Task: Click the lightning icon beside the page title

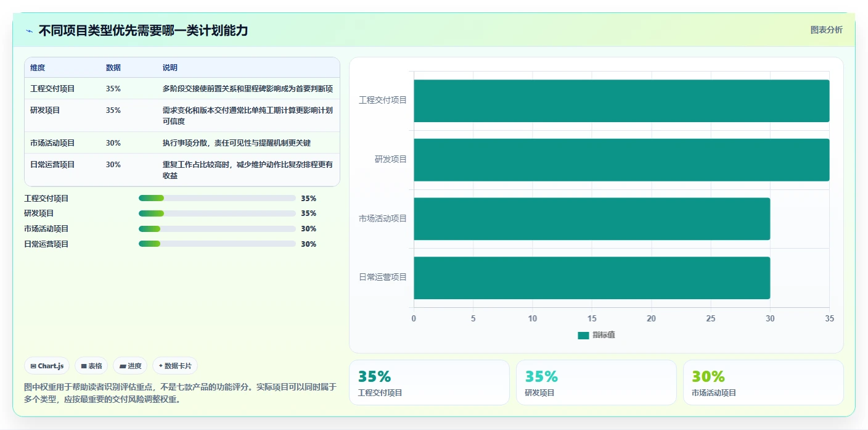Action: [29, 31]
